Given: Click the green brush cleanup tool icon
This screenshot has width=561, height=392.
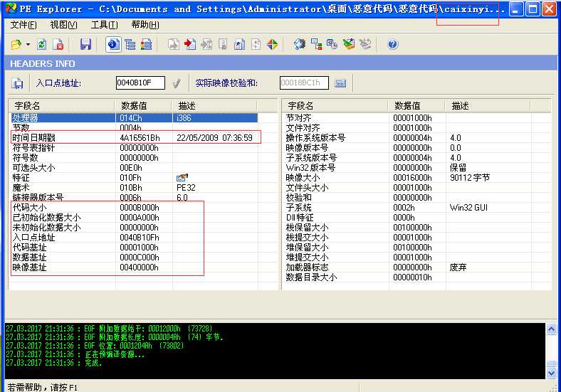Looking at the screenshot, I should pos(348,44).
